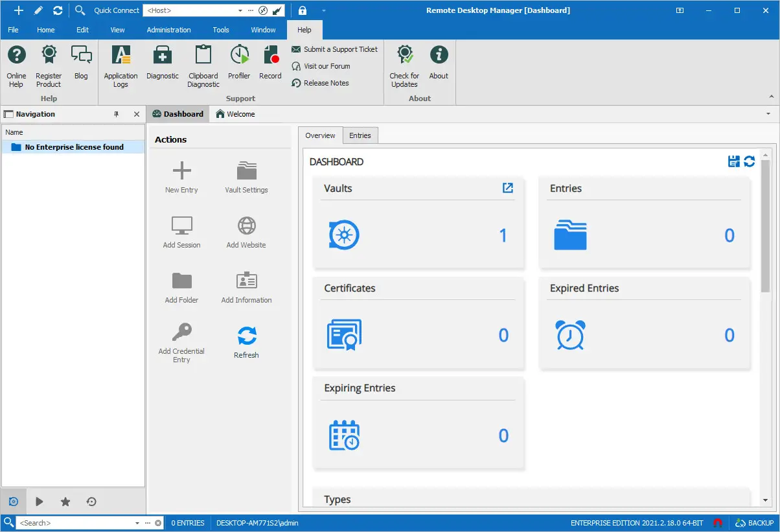Start the Record tool
This screenshot has height=532, width=780.
(x=270, y=62)
